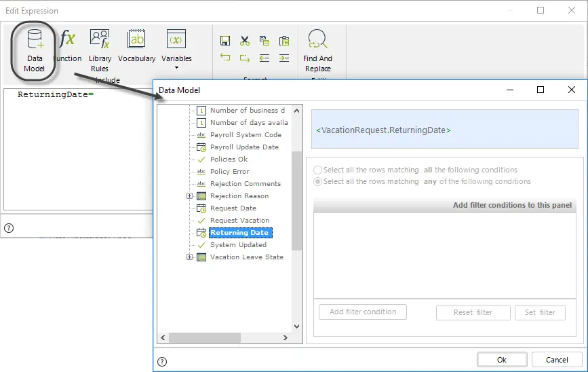Click the help icon in Edit Expression window
Image resolution: width=588 pixels, height=372 pixels.
(9, 228)
